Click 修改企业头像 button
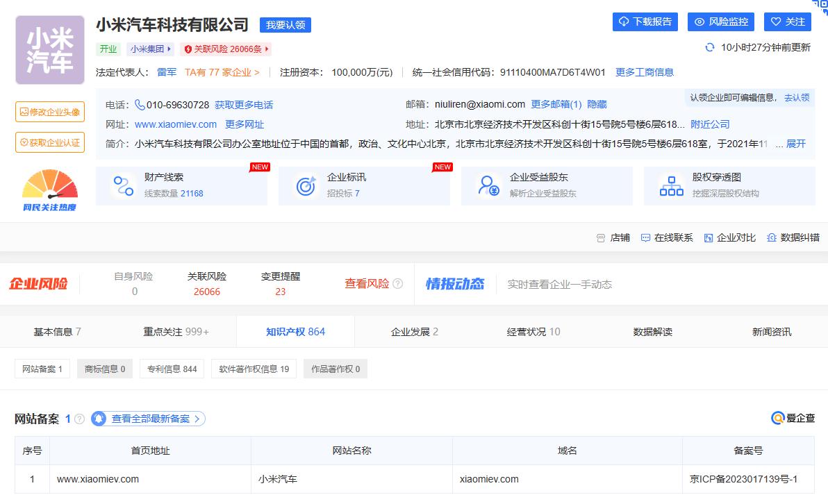 coord(49,112)
